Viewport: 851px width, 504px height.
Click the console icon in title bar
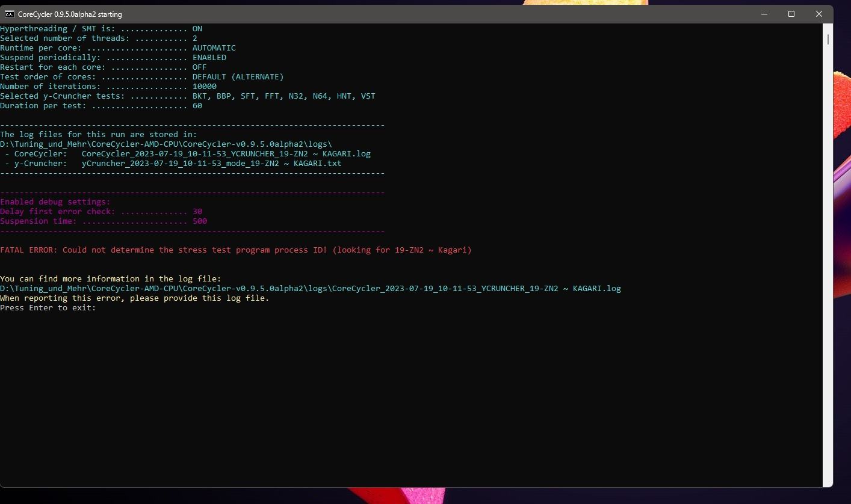(x=9, y=14)
